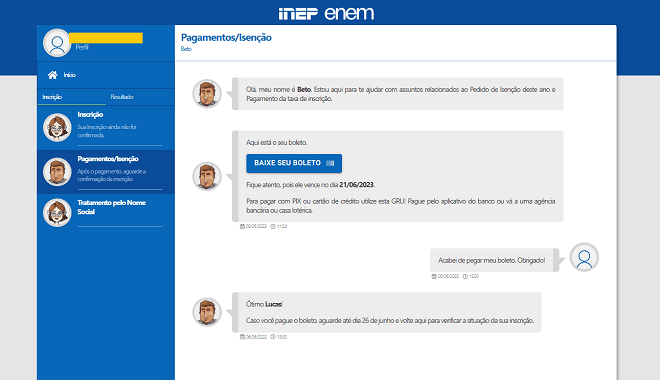This screenshot has width=660, height=380.
Task: Click the barcode icon on boleto button
Action: pyautogui.click(x=330, y=163)
